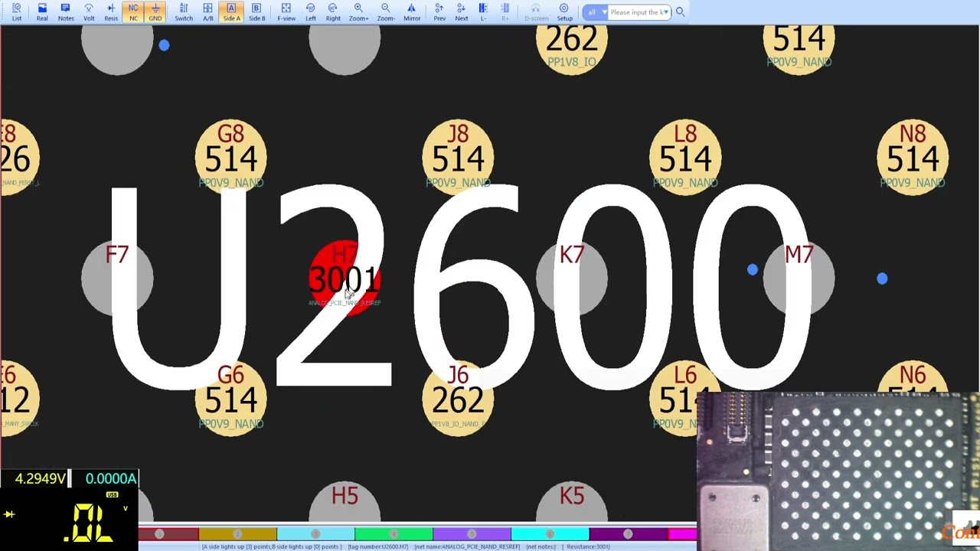
Task: Select pin G6 with value 514
Action: coord(231,398)
